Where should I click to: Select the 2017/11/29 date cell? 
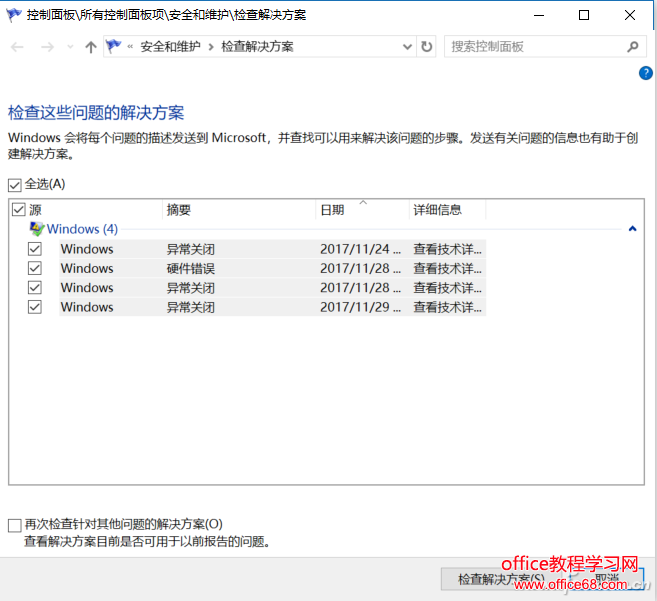pos(361,307)
